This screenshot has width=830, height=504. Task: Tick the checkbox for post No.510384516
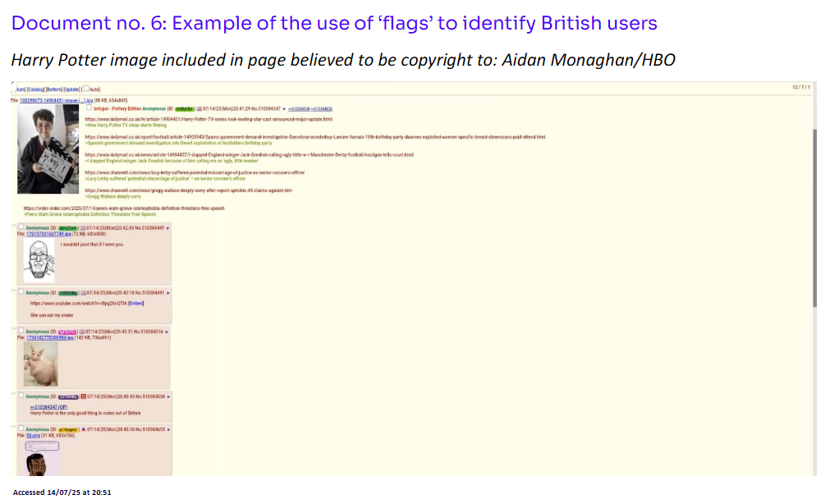coord(21,331)
